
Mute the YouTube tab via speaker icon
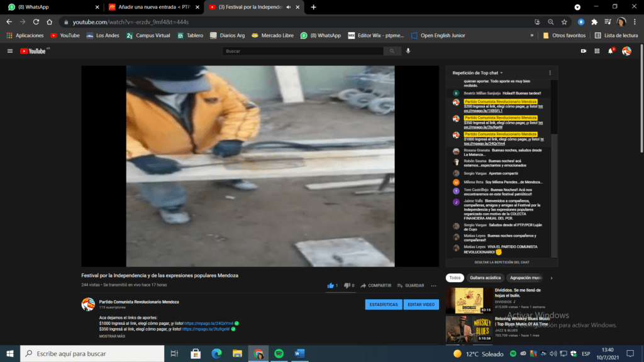[x=289, y=7]
